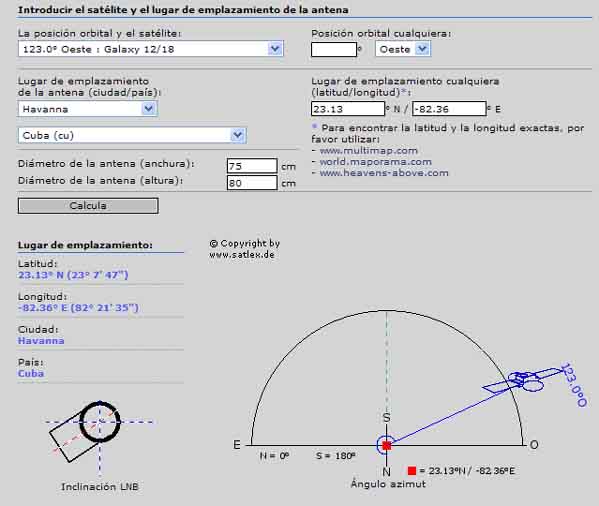The height and width of the screenshot is (506, 599).
Task: Click the antenna height field showing 80
Action: coord(252,183)
